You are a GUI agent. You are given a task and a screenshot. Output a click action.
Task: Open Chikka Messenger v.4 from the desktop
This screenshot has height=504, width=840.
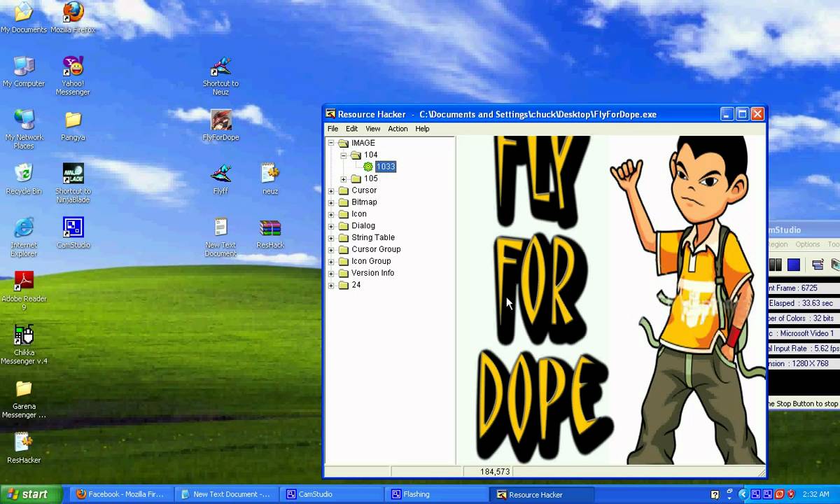[24, 335]
